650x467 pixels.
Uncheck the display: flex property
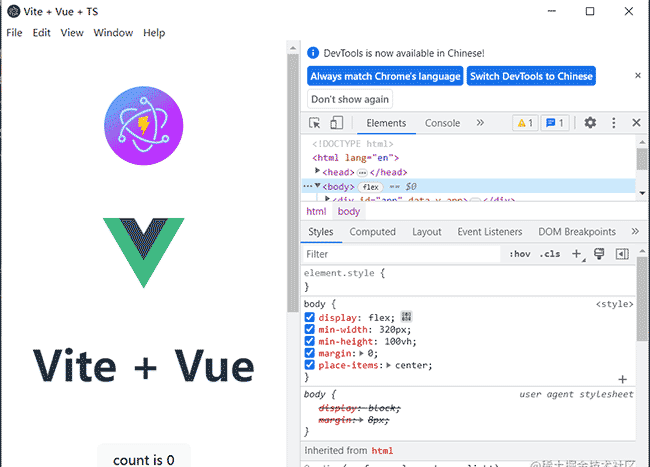pyautogui.click(x=309, y=317)
